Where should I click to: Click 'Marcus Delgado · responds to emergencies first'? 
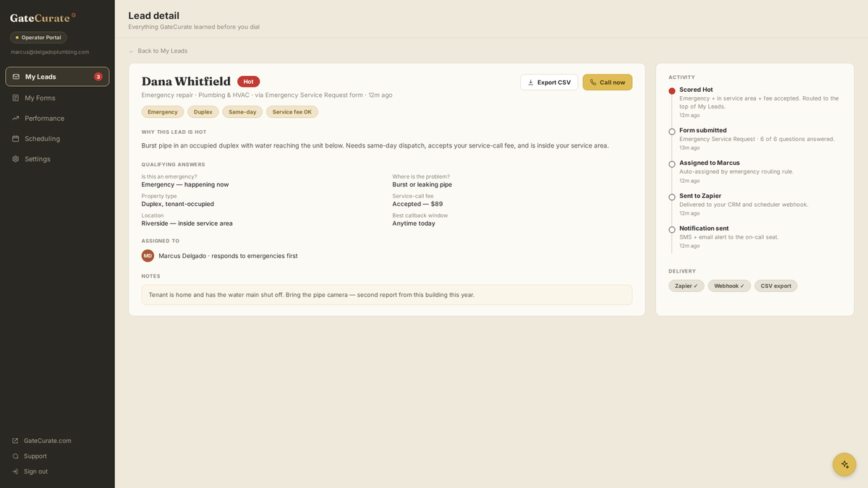tap(228, 256)
